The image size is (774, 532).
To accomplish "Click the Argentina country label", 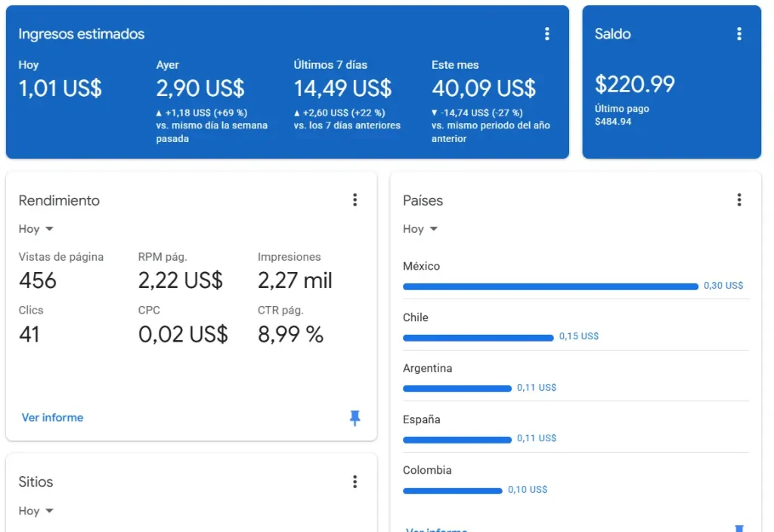I will [x=428, y=368].
